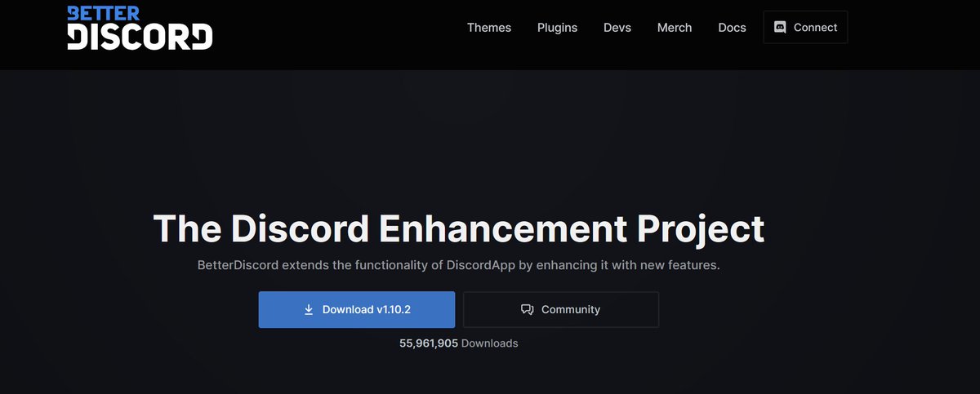Click the BetterDiscord description sentence
Viewport: 980px width, 394px height.
tap(459, 266)
